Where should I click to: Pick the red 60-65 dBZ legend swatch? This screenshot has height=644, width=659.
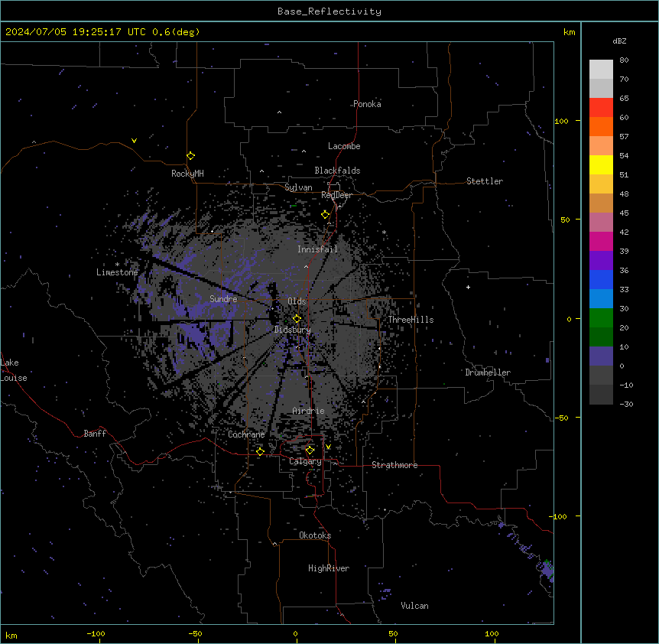[601, 108]
